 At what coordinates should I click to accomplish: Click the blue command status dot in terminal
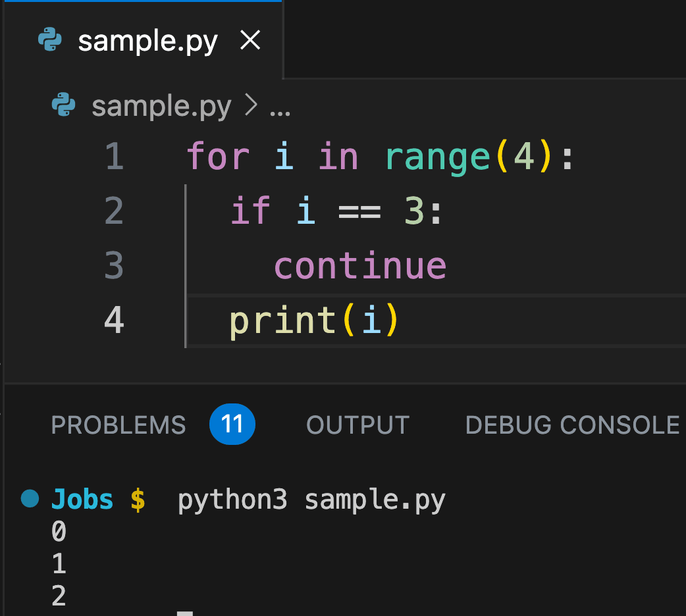(30, 499)
